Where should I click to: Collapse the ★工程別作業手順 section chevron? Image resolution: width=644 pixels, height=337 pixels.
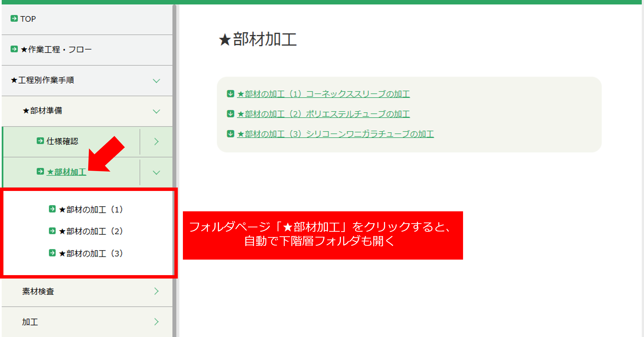coord(156,81)
